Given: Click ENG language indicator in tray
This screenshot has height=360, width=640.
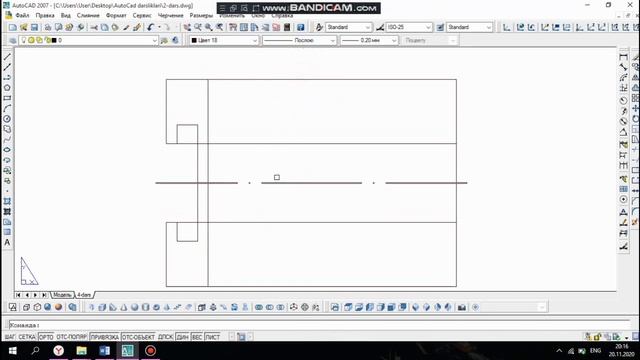Looking at the screenshot, I should point(596,351).
